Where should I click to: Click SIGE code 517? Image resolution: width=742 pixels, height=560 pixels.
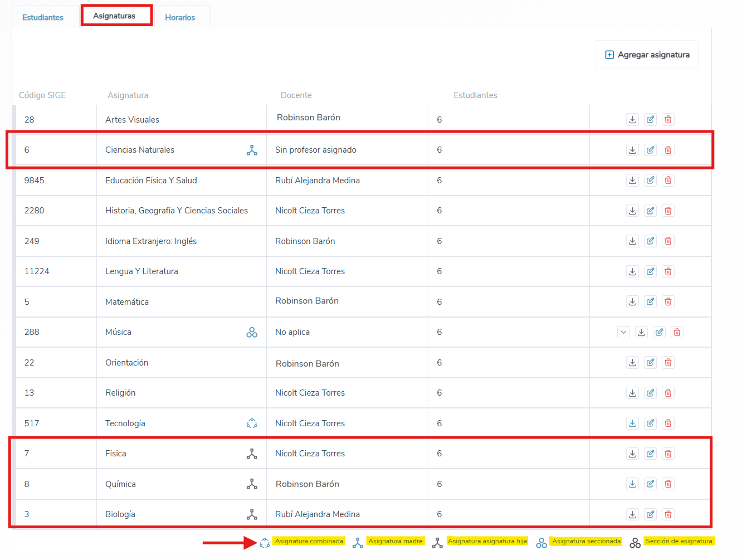tap(32, 423)
